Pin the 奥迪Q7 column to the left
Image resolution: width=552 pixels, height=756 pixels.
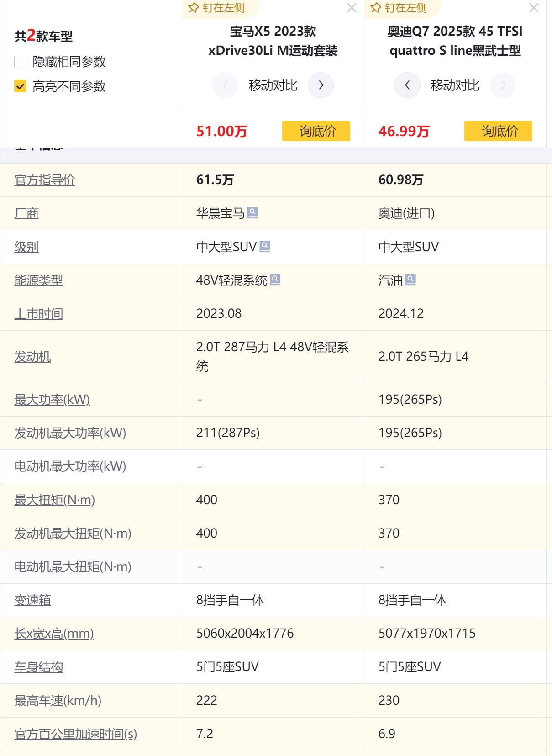click(x=399, y=8)
